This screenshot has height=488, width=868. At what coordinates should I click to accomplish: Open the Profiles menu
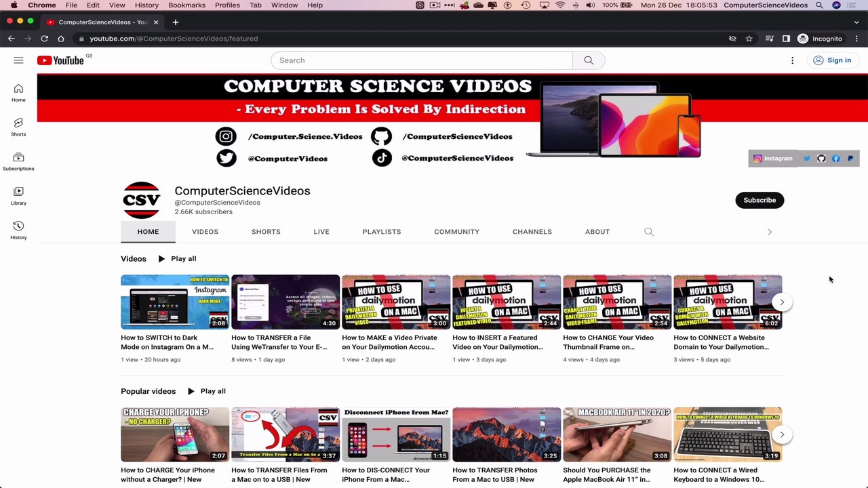pos(227,5)
